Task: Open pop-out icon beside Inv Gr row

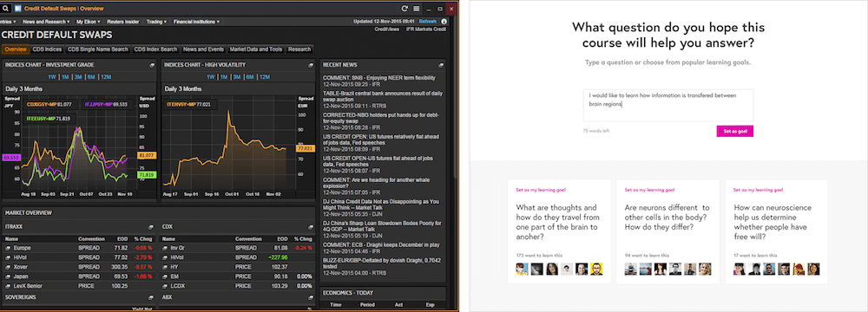Action: [166, 248]
